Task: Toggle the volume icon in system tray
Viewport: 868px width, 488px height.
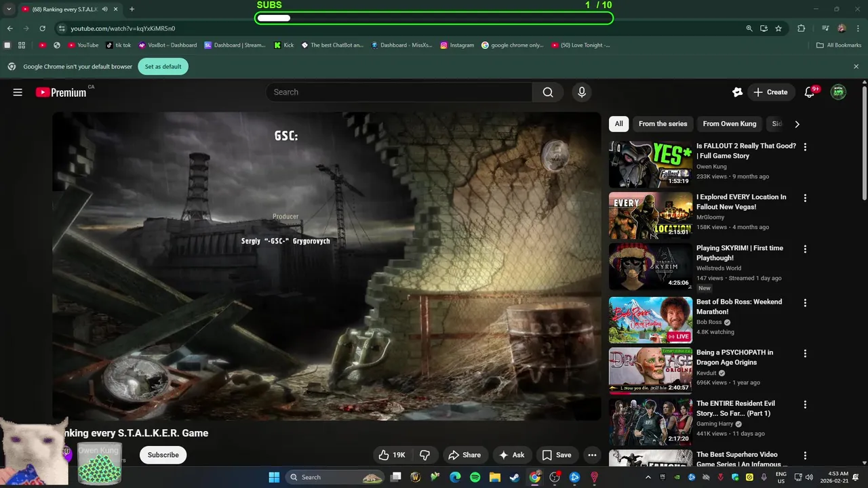Action: tap(809, 477)
